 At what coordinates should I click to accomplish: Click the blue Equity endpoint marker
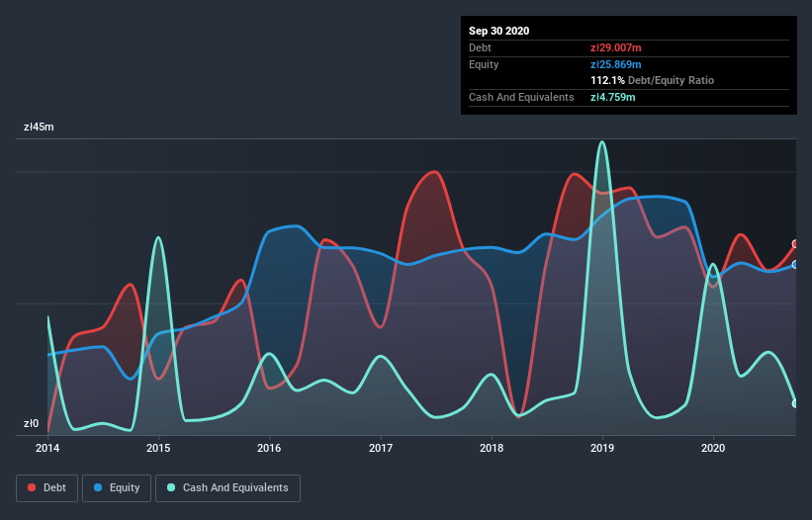[795, 264]
